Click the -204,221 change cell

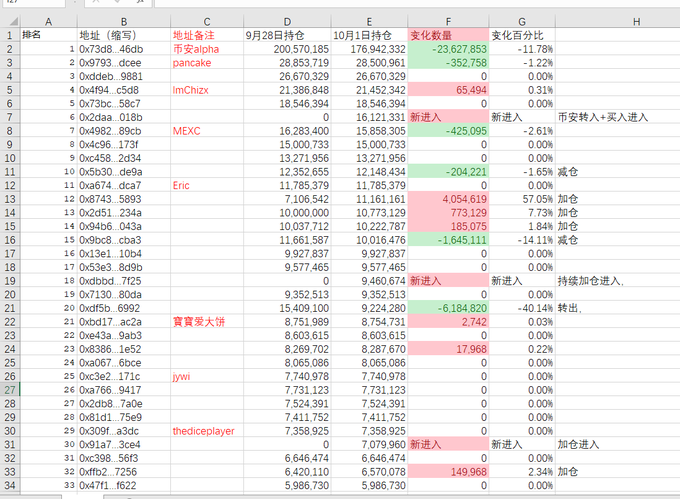[x=448, y=172]
